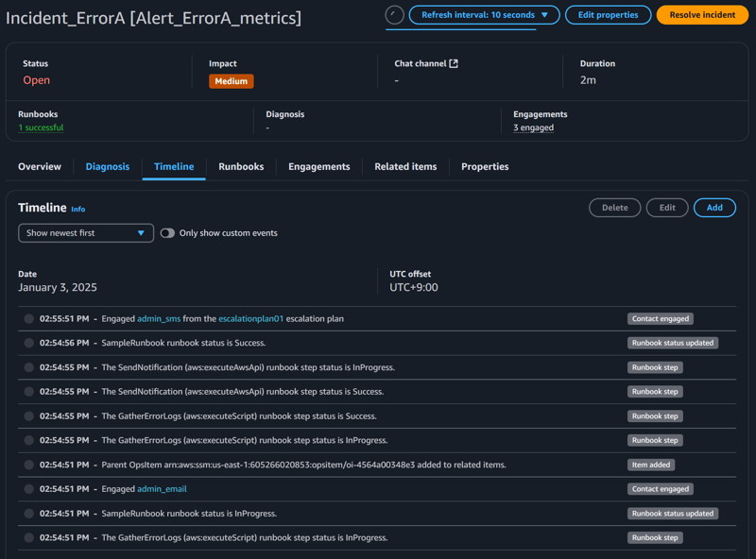The image size is (756, 559).
Task: Open the "Show newest first" sort dropdown
Action: (x=85, y=231)
